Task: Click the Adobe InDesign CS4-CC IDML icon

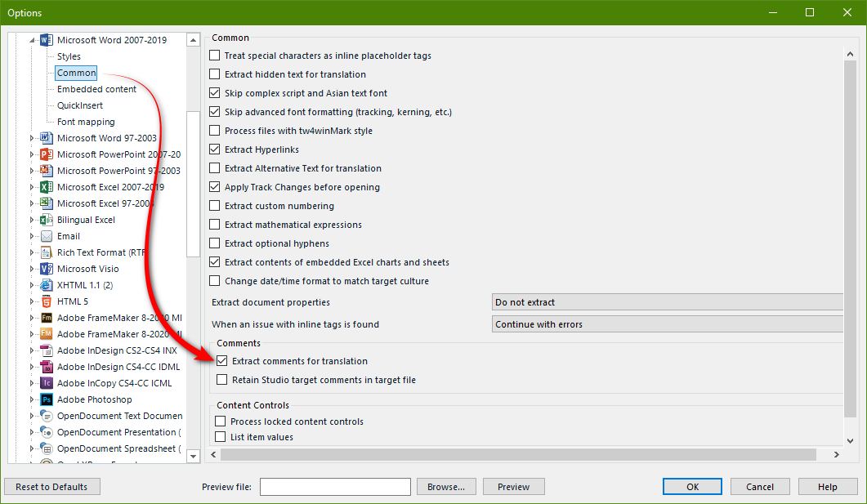Action: pos(47,367)
